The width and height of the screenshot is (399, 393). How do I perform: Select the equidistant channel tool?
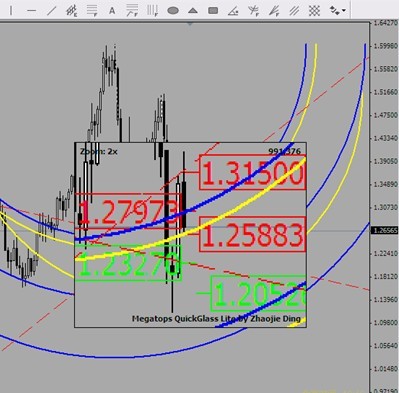pos(71,11)
